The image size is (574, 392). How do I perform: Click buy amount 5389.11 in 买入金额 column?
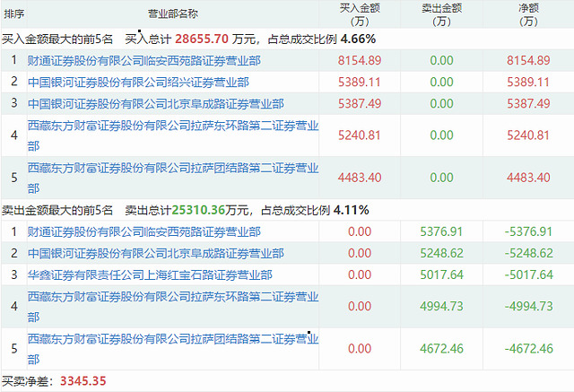click(360, 82)
